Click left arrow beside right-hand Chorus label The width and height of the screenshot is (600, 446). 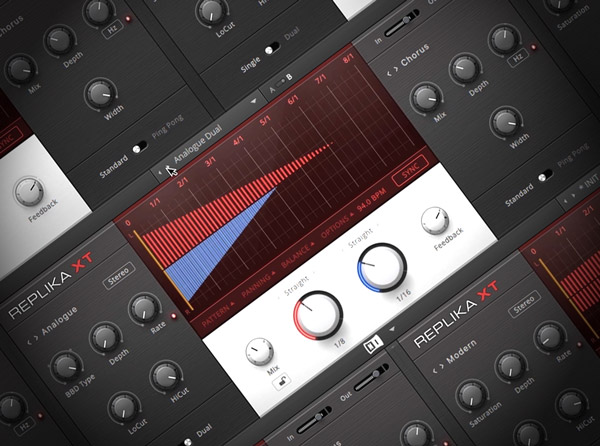[x=389, y=73]
